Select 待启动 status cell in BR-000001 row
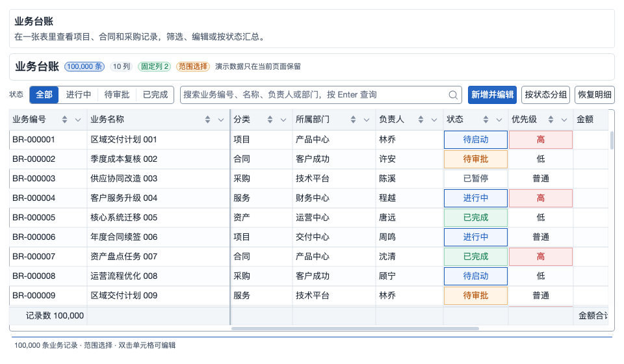Screen dimensions: 624x364 [x=476, y=140]
